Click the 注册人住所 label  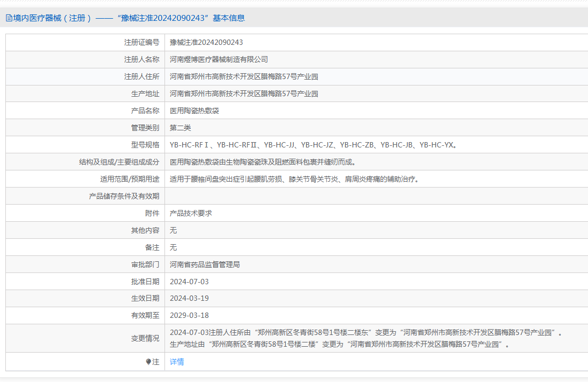[x=142, y=76]
